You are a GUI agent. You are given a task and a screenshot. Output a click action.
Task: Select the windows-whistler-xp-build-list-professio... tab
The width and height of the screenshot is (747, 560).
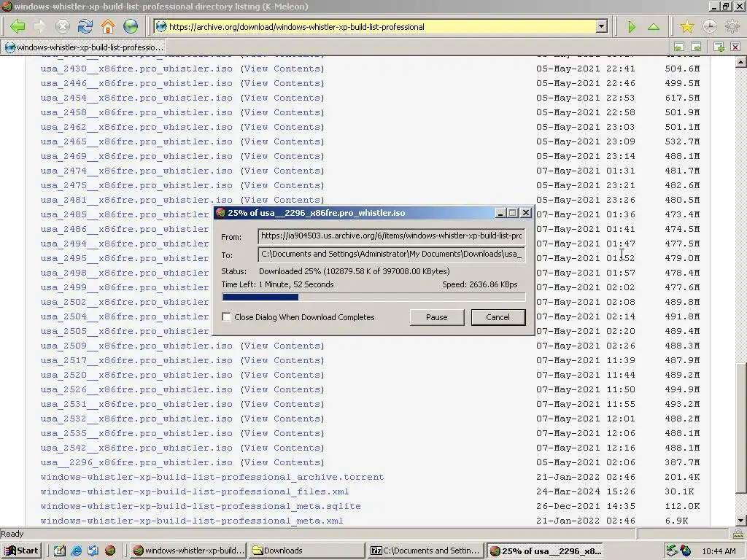pos(85,47)
